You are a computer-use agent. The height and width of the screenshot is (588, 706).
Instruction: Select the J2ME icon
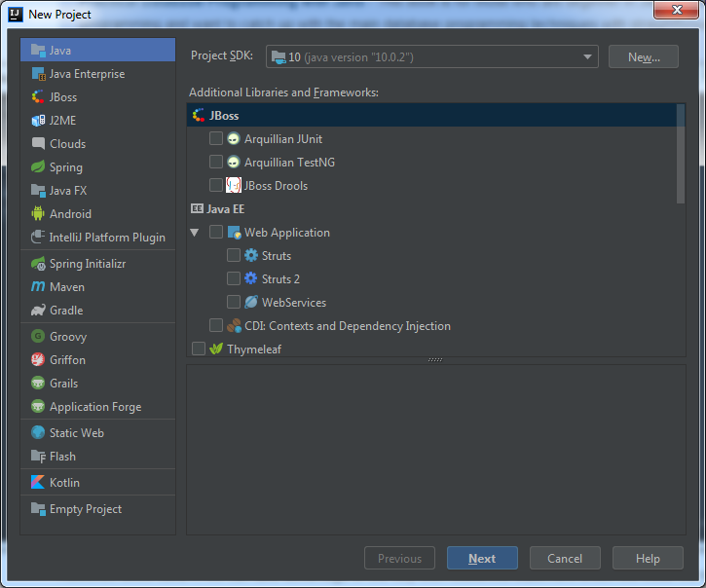click(x=38, y=121)
